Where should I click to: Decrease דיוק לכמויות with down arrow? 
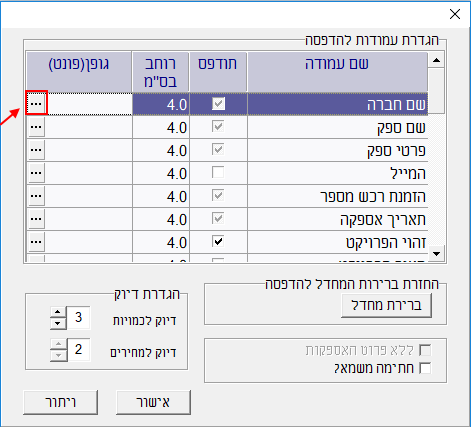[58, 324]
